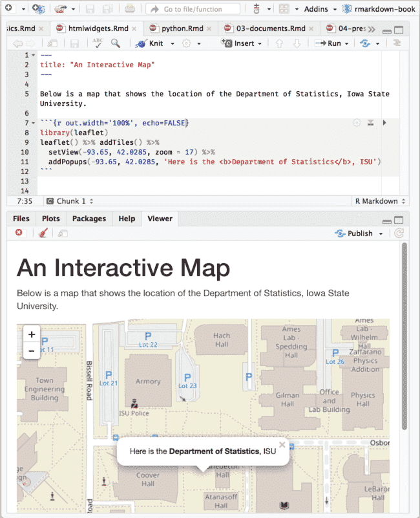Run current chunk with the play arrow

[x=385, y=123]
